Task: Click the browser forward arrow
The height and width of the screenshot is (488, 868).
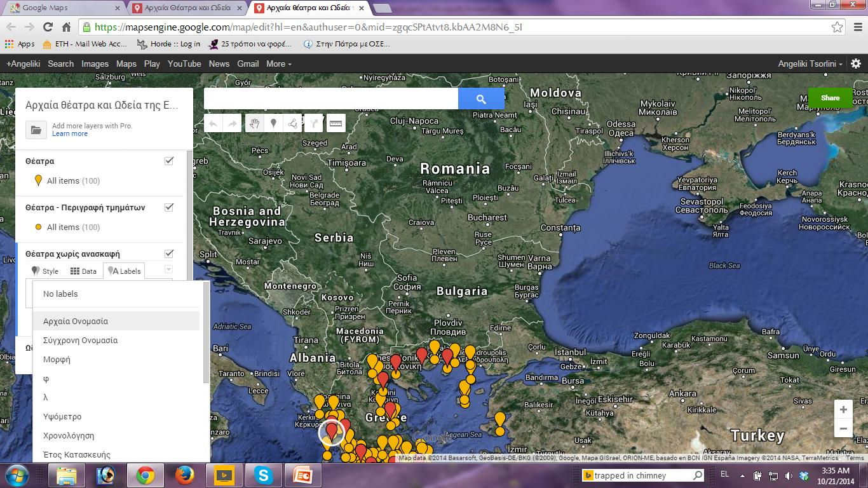Action: pyautogui.click(x=29, y=27)
